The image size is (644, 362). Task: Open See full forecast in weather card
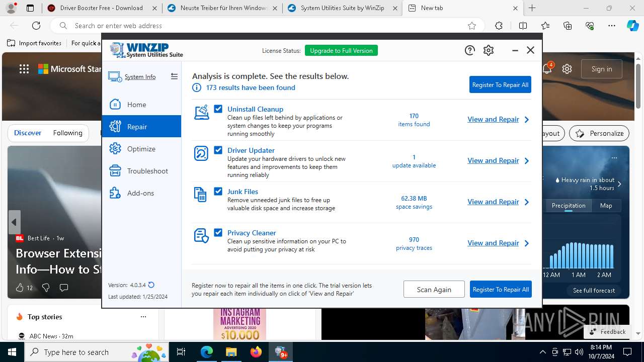(x=594, y=290)
